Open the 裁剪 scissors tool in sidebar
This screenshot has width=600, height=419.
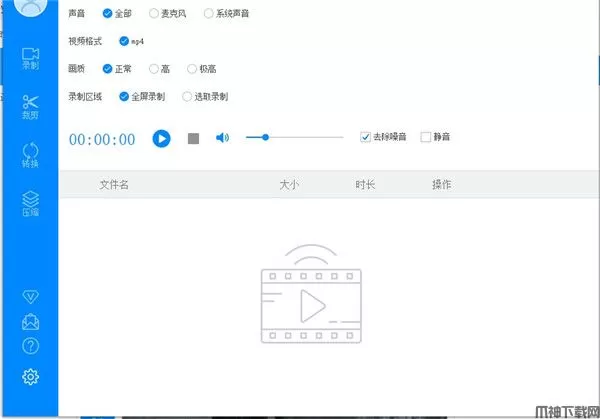pyautogui.click(x=30, y=107)
